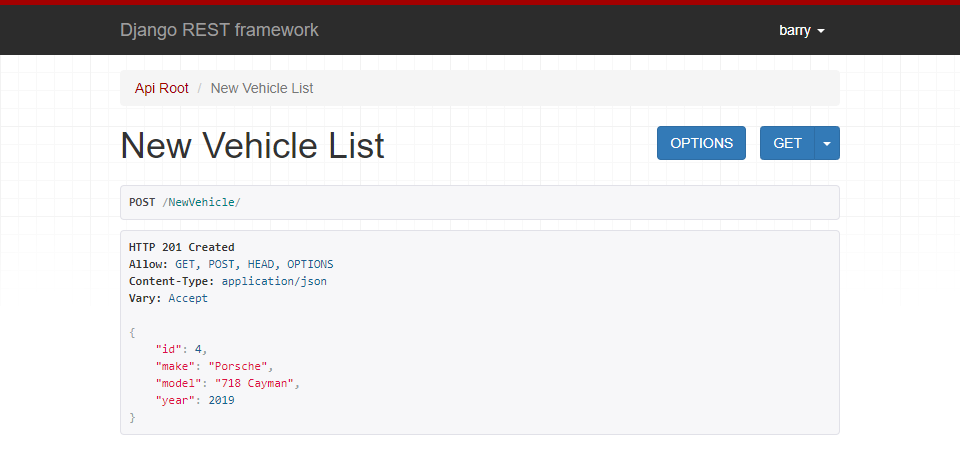Select the HTTP 201 Created status line
The image size is (960, 455).
click(182, 247)
